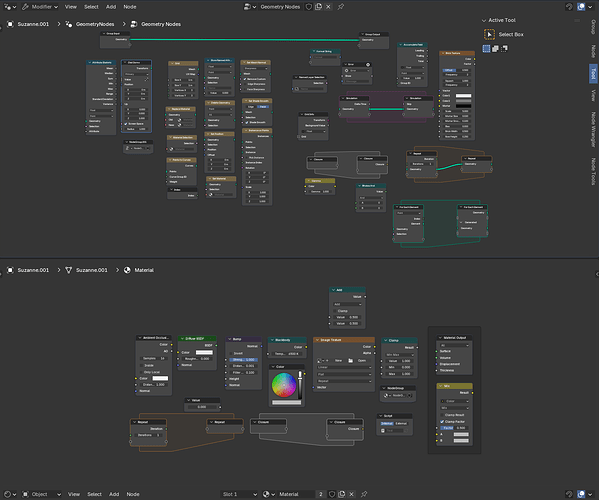Click the material user count button showing 2
This screenshot has width=599, height=500.
321,494
